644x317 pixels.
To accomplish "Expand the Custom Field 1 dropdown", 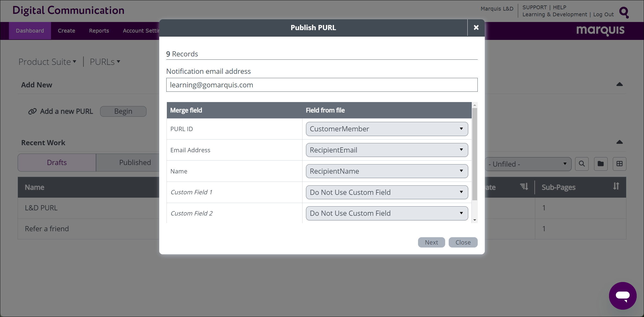I will pyautogui.click(x=387, y=192).
